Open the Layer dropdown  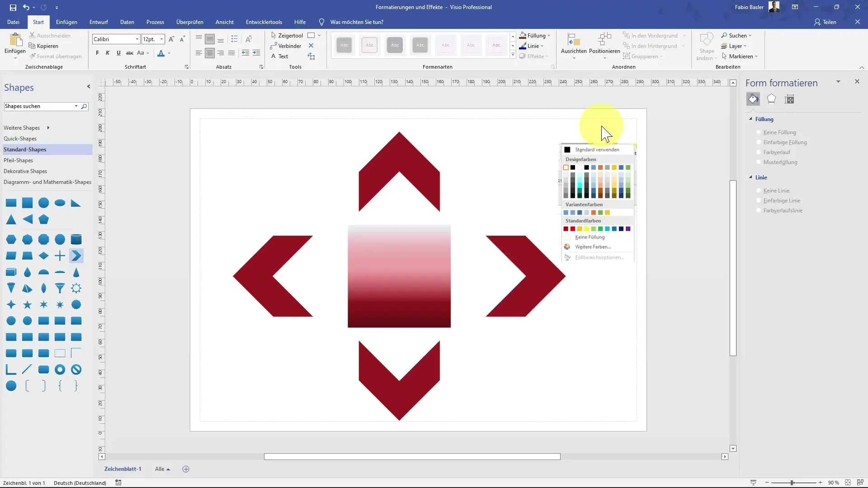pos(734,46)
